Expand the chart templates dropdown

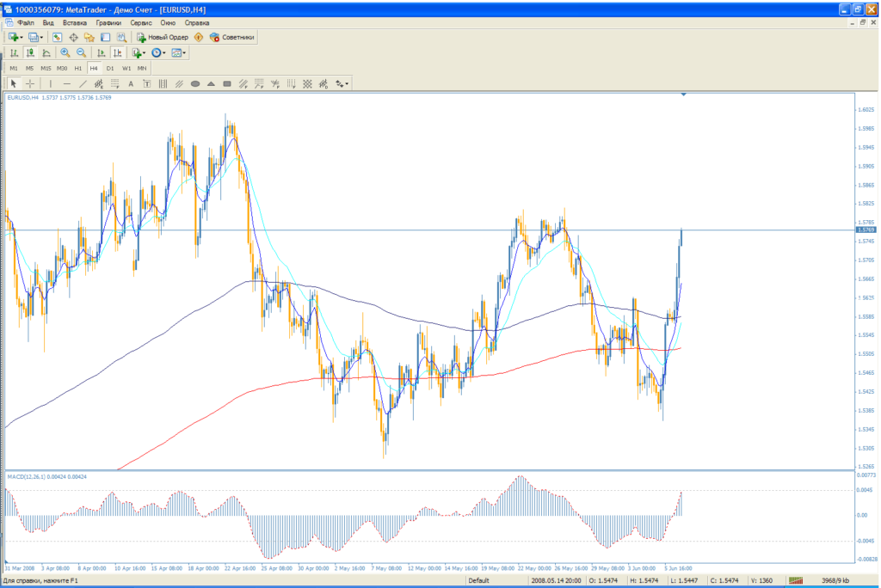[x=184, y=52]
